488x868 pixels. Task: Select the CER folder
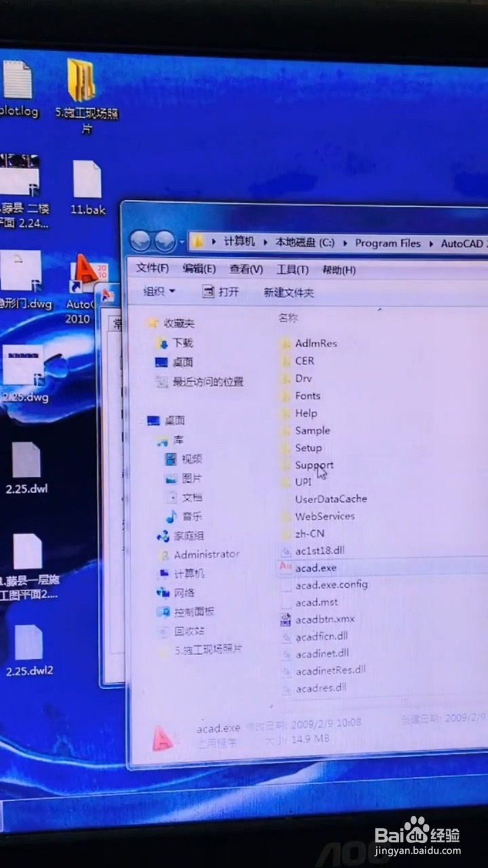297,361
